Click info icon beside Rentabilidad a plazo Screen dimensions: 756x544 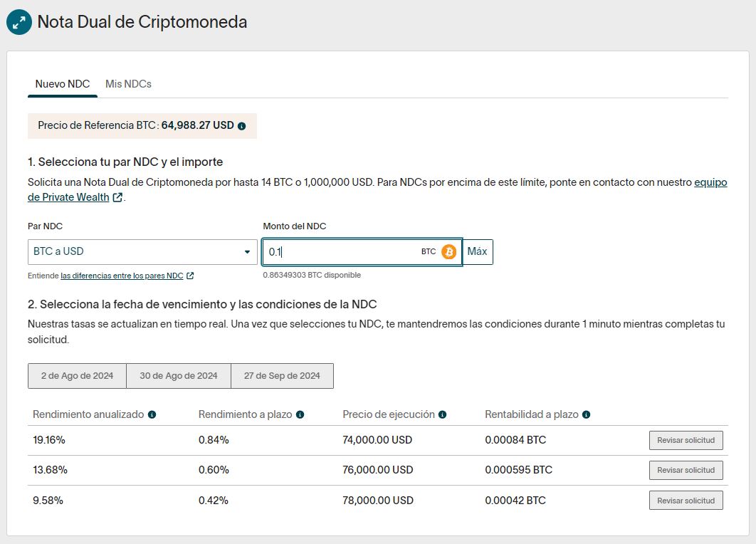click(587, 414)
